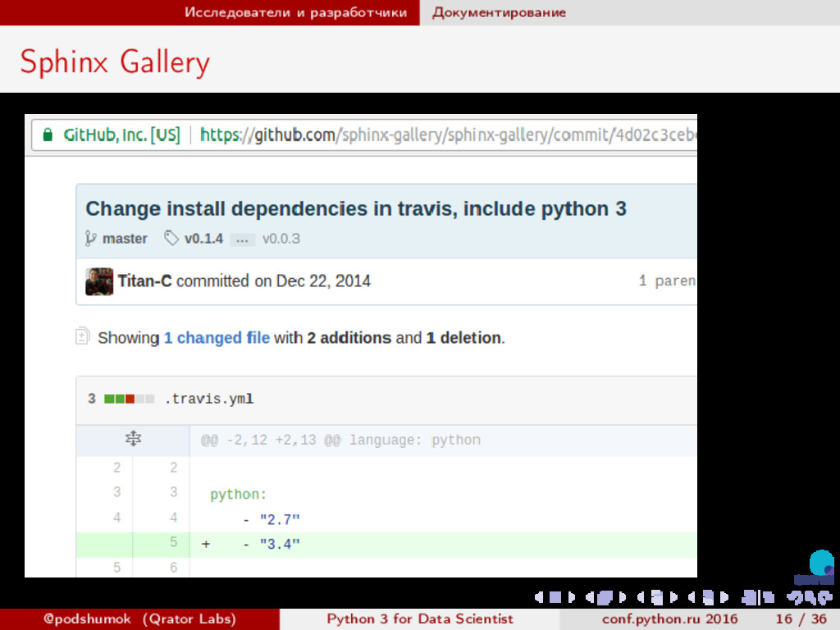Click the 1 changed file link
Screen dimensions: 840x630
click(217, 338)
